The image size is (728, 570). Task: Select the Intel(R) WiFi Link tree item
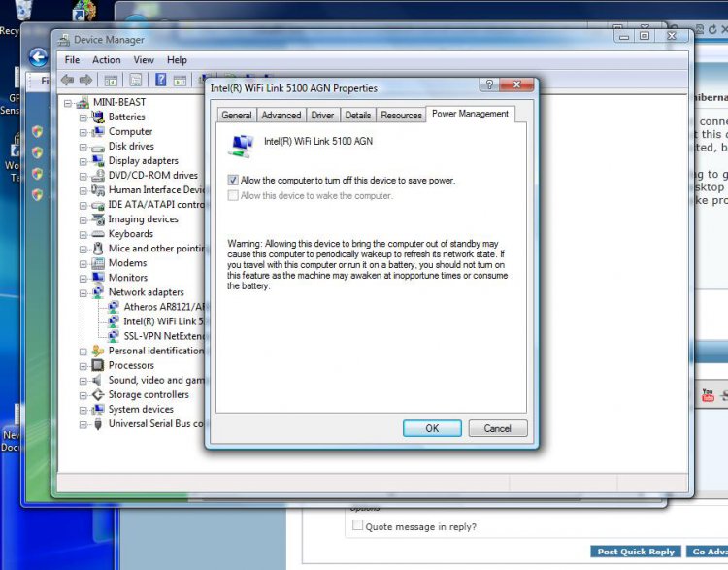coord(163,321)
